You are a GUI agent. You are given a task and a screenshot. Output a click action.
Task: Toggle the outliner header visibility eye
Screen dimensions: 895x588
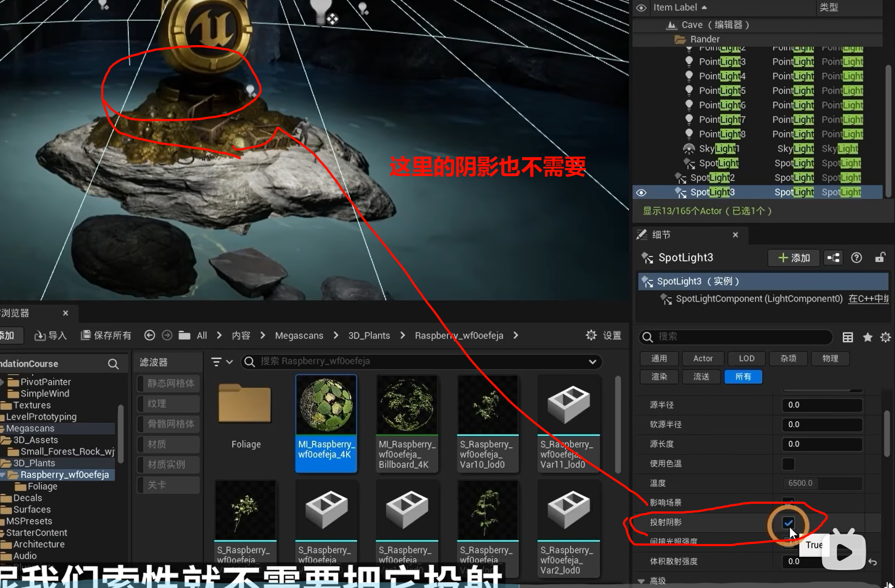coord(642,8)
